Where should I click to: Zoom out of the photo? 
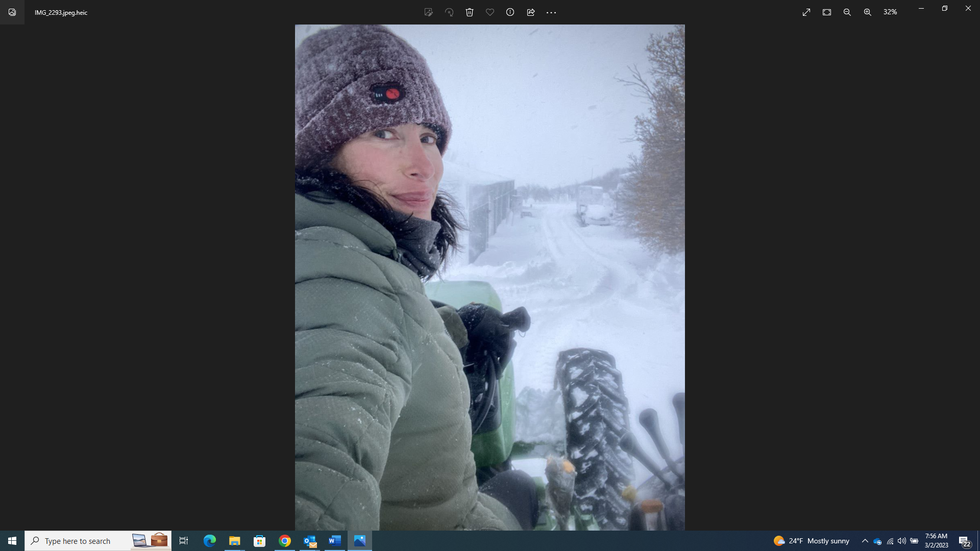847,12
